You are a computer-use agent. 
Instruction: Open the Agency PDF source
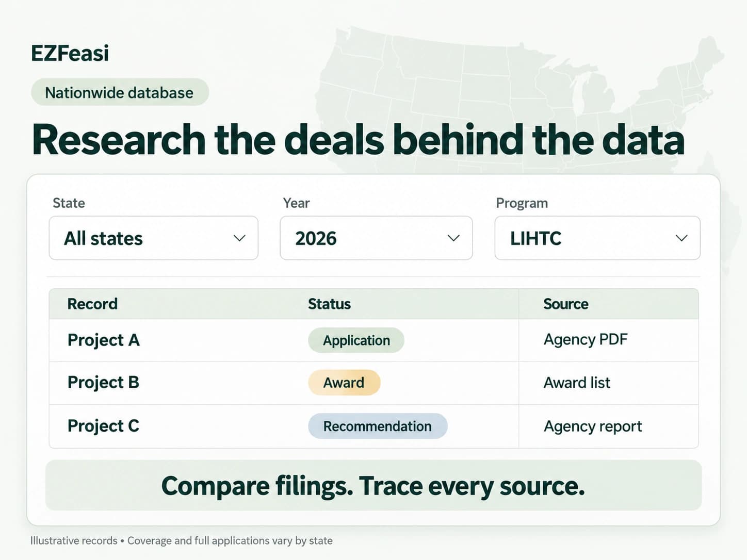(586, 339)
